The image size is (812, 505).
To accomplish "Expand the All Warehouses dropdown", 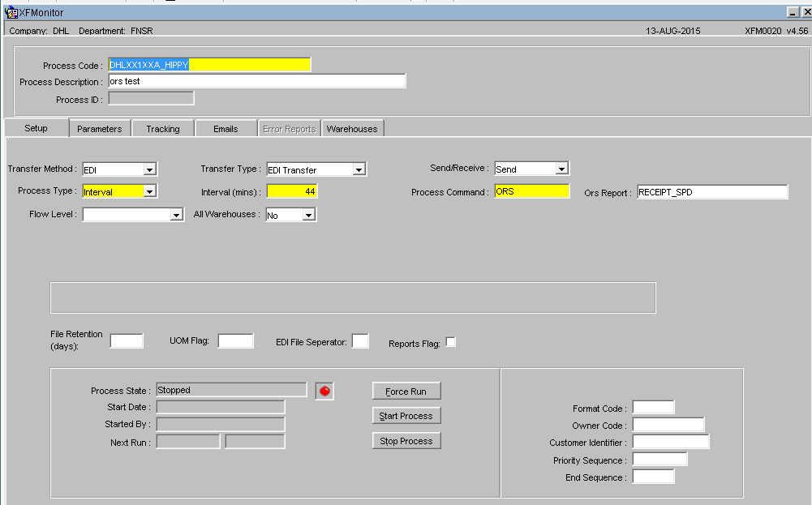I will click(308, 215).
